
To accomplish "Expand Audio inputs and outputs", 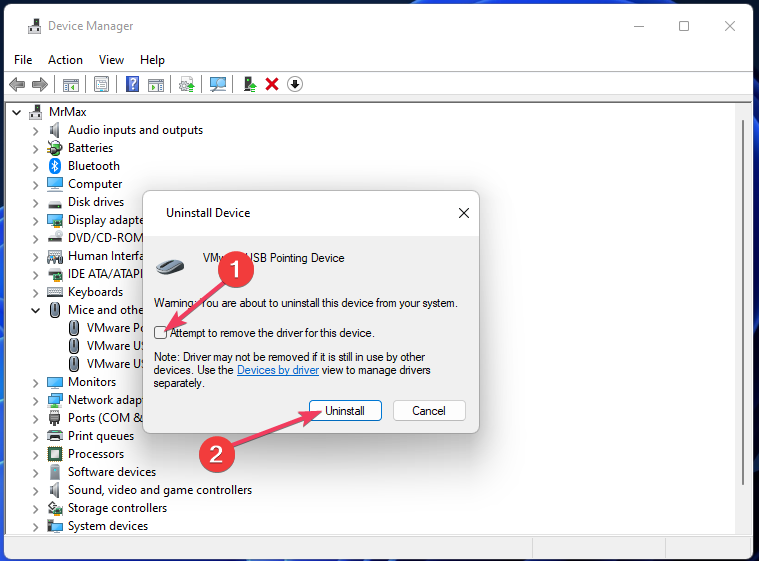I will click(x=35, y=131).
